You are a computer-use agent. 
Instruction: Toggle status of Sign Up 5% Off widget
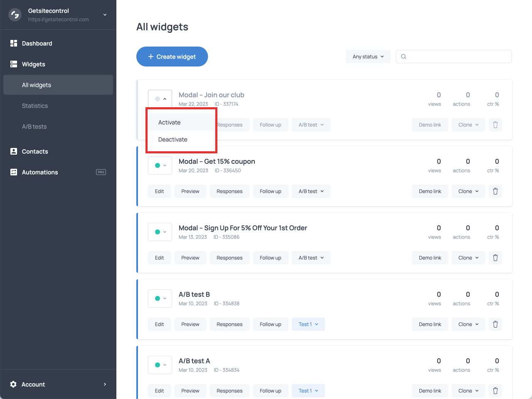coord(160,232)
